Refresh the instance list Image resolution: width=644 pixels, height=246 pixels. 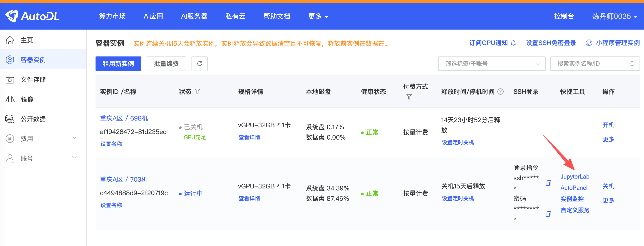[200, 64]
